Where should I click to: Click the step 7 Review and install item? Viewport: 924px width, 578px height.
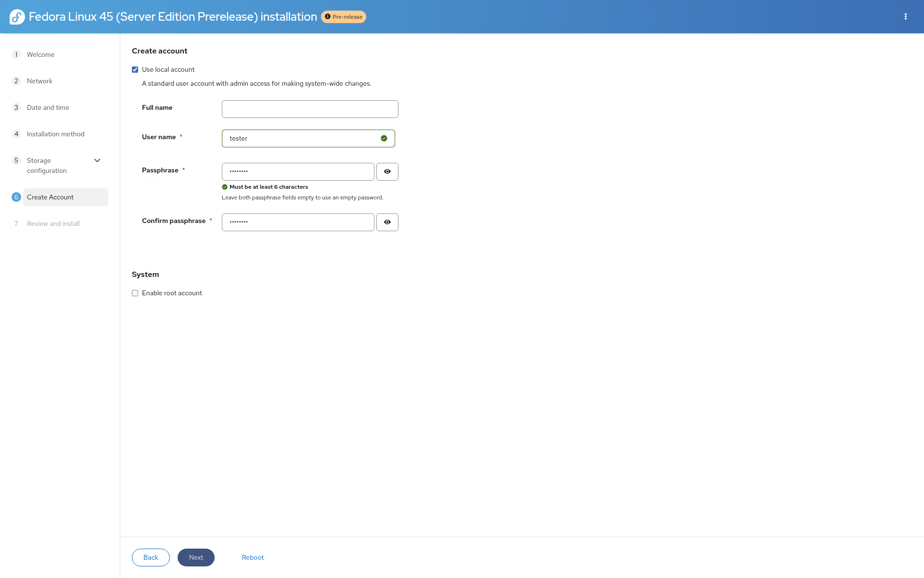click(53, 223)
